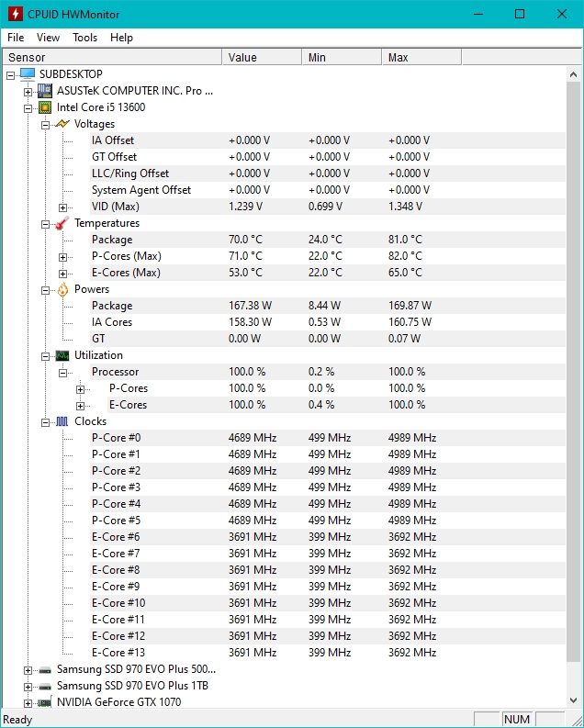The height and width of the screenshot is (728, 584).
Task: Select the Package temperature row
Action: click(328, 240)
